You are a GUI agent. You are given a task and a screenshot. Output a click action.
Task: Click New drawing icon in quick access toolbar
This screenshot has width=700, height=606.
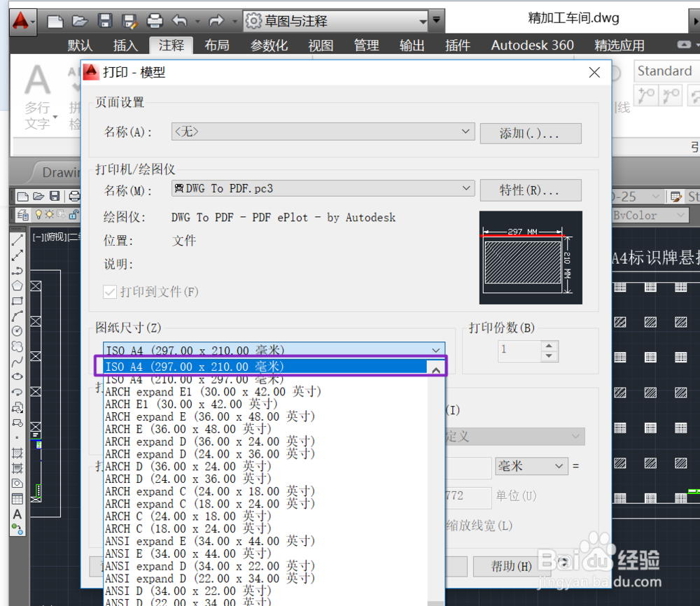point(55,21)
